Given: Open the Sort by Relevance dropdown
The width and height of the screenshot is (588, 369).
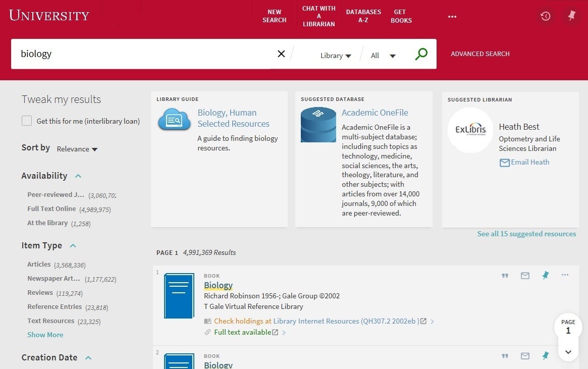Looking at the screenshot, I should (x=77, y=149).
